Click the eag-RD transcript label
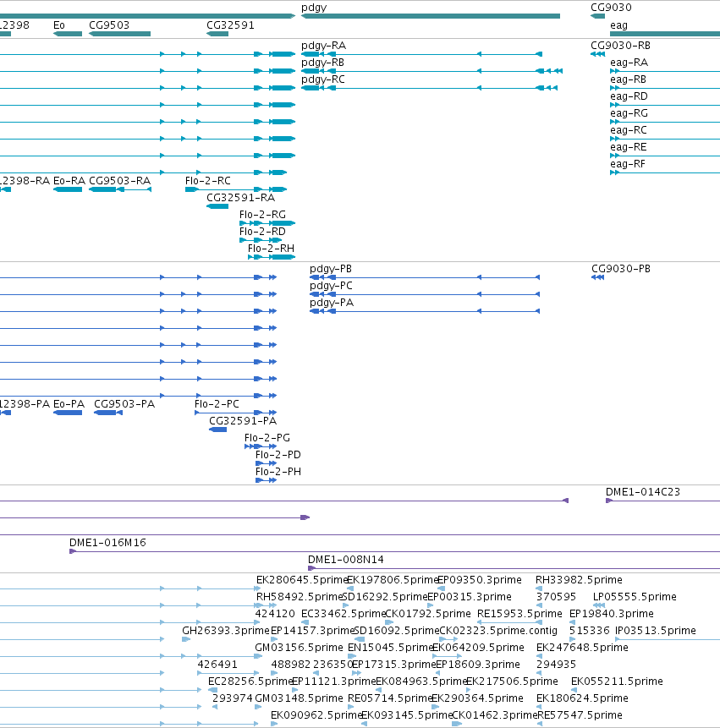Viewport: 720px width, 728px height. tap(629, 96)
